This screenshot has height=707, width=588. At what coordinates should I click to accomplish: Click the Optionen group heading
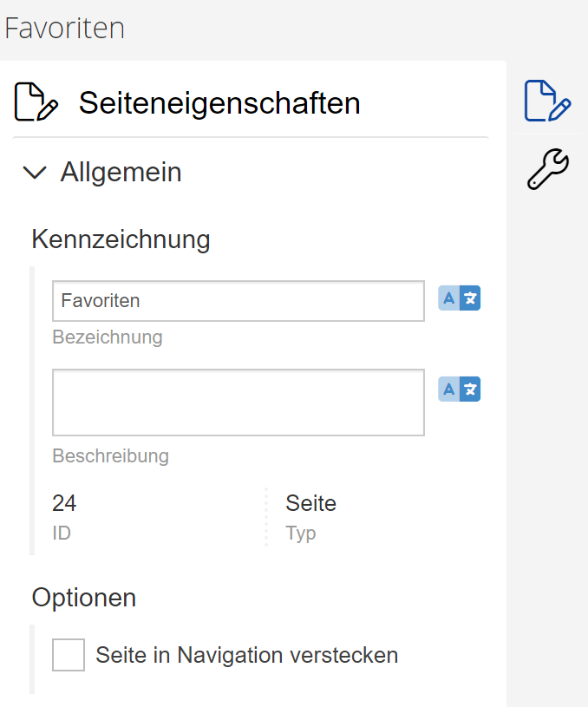[x=84, y=598]
